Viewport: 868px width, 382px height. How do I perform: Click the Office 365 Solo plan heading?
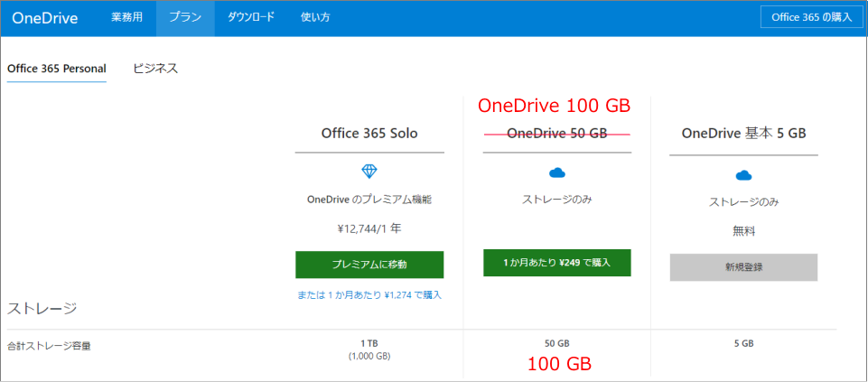[369, 134]
